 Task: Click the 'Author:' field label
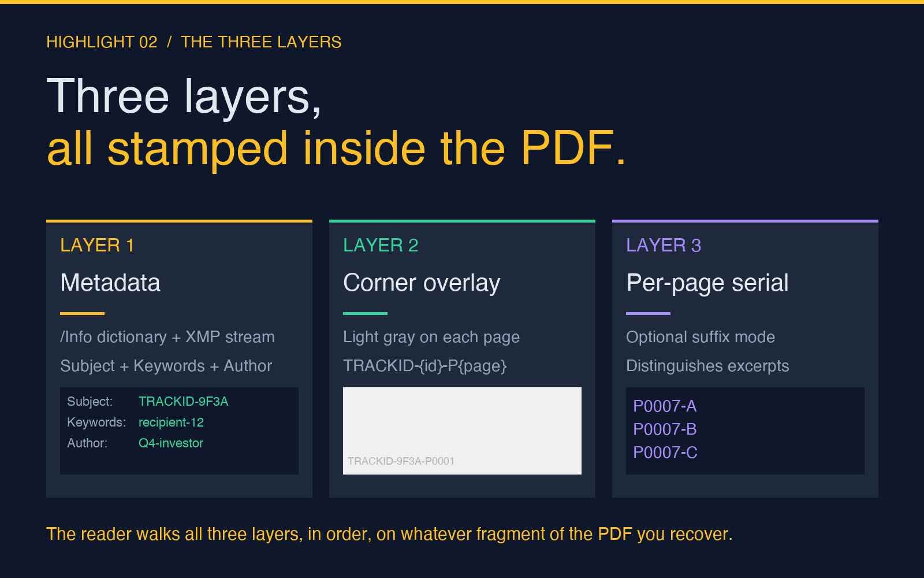click(x=87, y=443)
